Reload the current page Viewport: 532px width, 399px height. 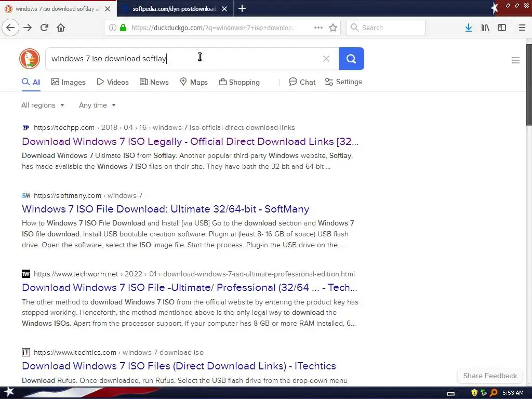click(44, 28)
